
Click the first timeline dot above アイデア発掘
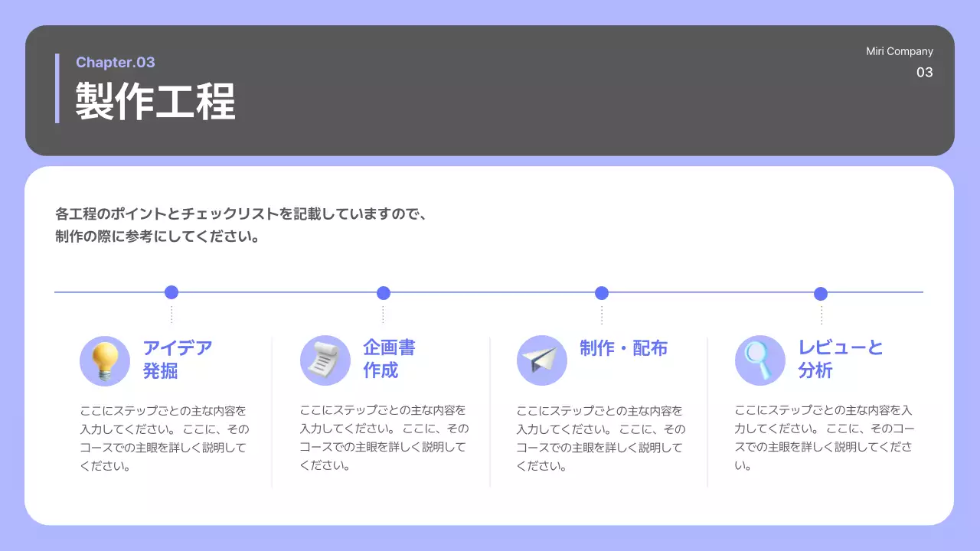click(171, 292)
